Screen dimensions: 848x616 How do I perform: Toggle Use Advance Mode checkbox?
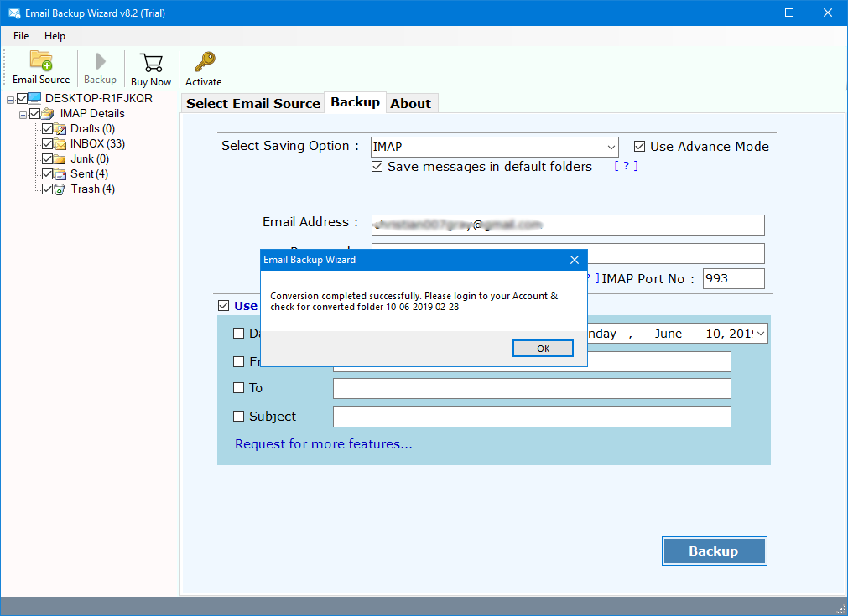640,147
